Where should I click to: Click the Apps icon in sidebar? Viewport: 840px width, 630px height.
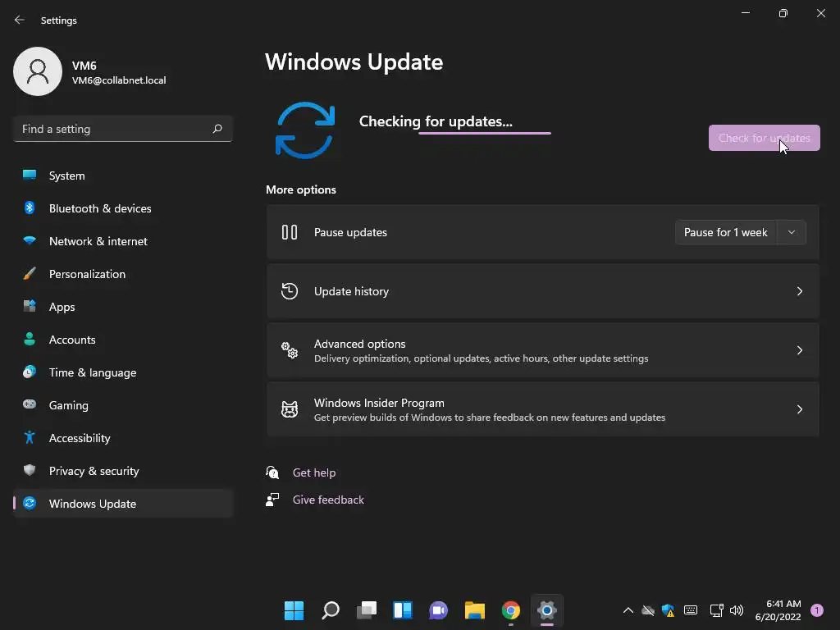30,306
